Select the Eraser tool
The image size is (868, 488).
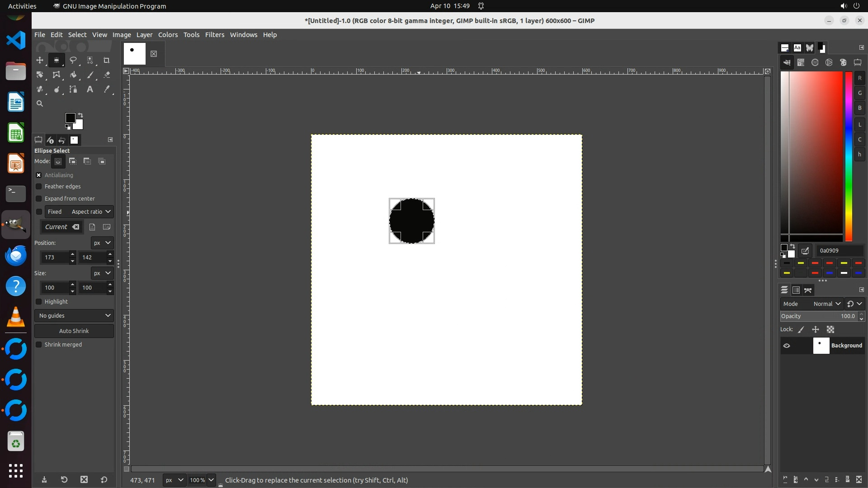tap(107, 75)
